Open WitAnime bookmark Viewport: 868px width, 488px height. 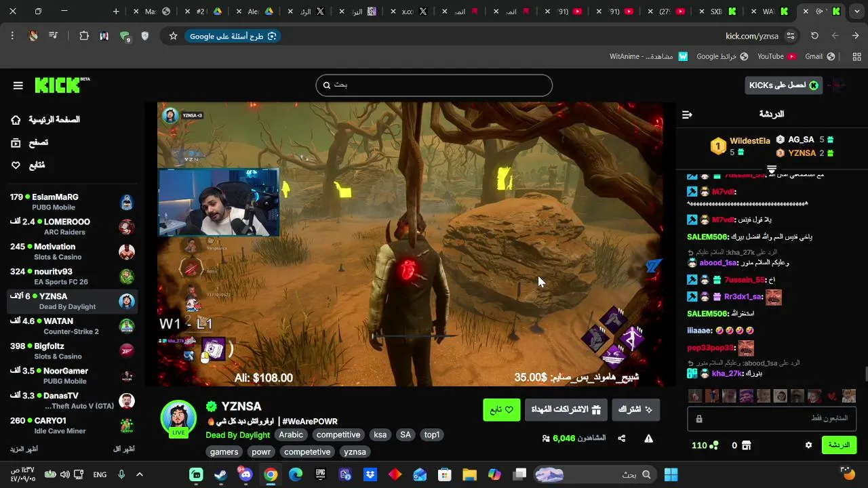pos(648,56)
